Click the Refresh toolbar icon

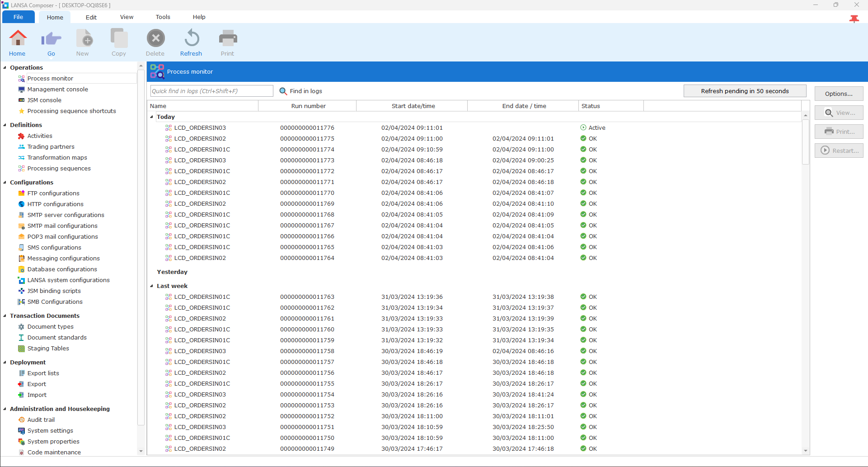pyautogui.click(x=192, y=38)
